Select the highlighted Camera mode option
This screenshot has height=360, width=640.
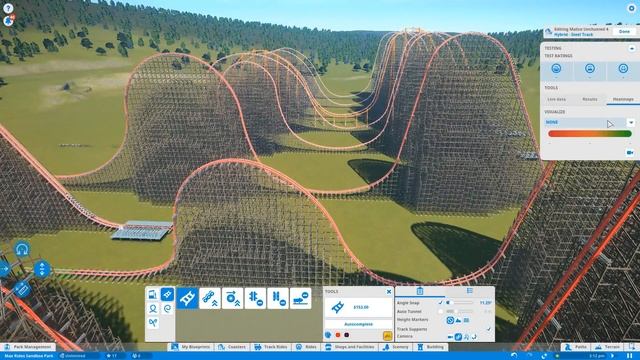pyautogui.click(x=458, y=337)
